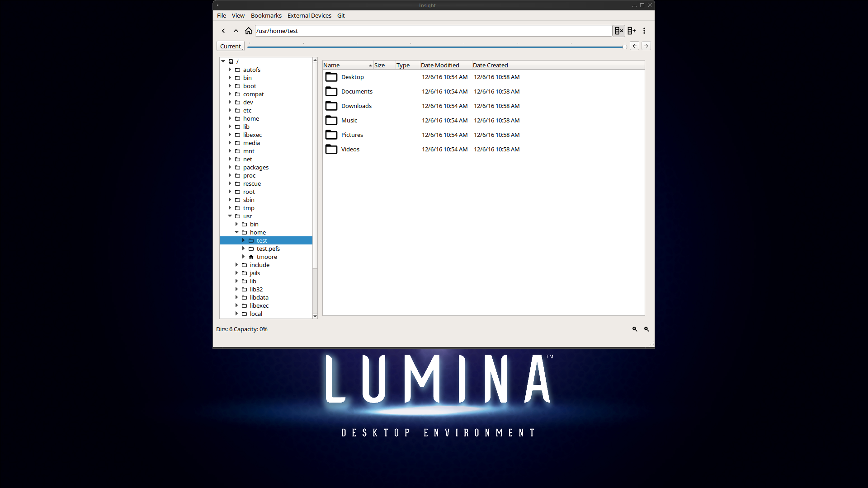
Task: Sort by Date Modified column header
Action: point(446,65)
